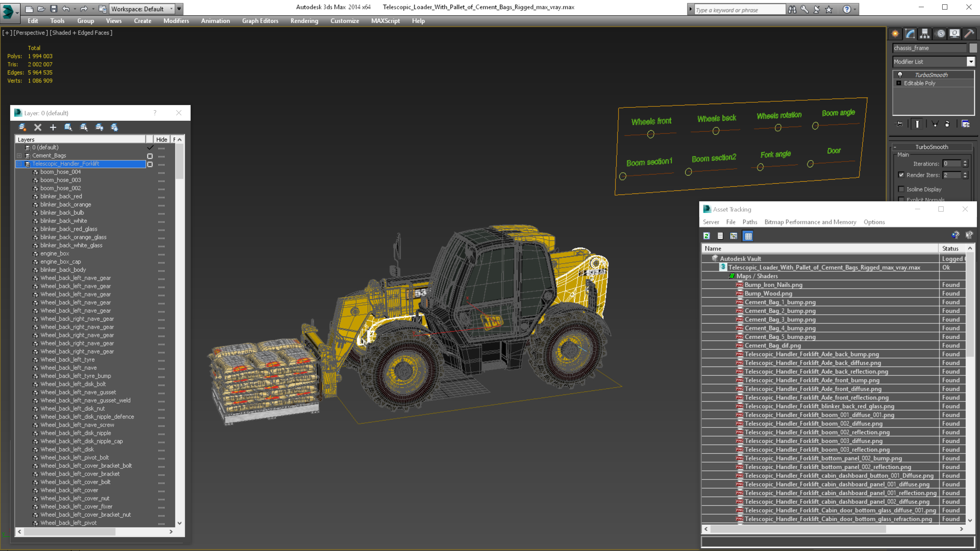The height and width of the screenshot is (551, 980).
Task: Expand Editable Poly sub-object levels
Action: coord(899,83)
